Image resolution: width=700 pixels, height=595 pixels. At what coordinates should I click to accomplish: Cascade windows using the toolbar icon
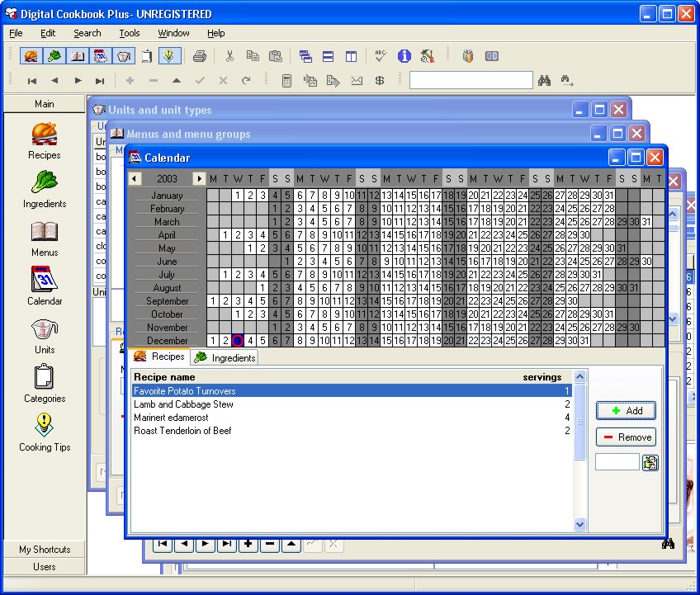(x=305, y=56)
